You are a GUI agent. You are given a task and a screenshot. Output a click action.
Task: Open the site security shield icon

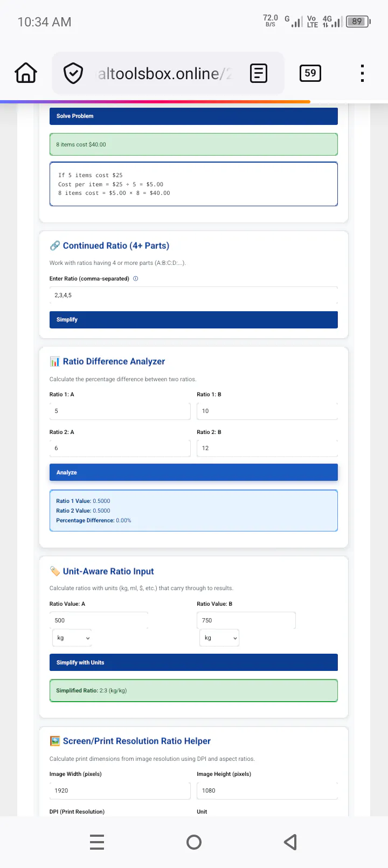(73, 73)
